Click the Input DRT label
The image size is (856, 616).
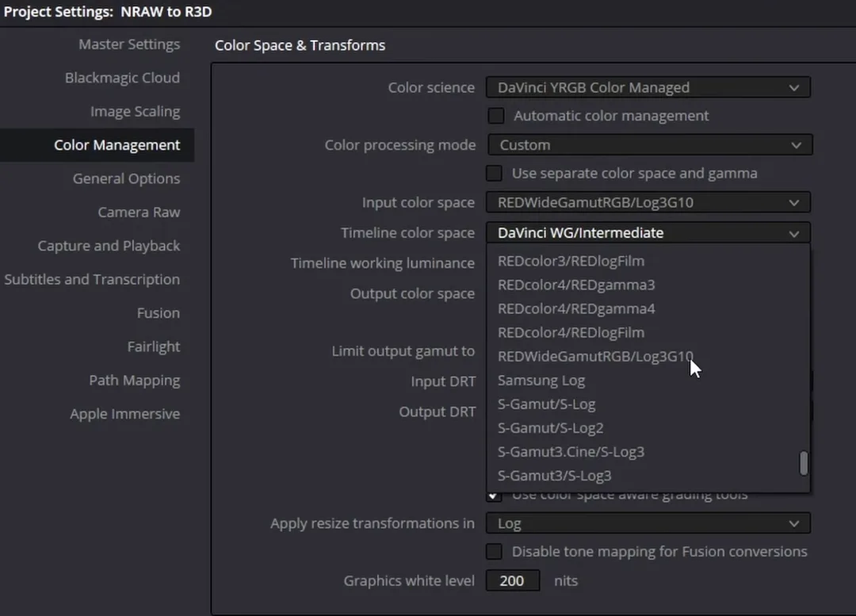tap(443, 381)
